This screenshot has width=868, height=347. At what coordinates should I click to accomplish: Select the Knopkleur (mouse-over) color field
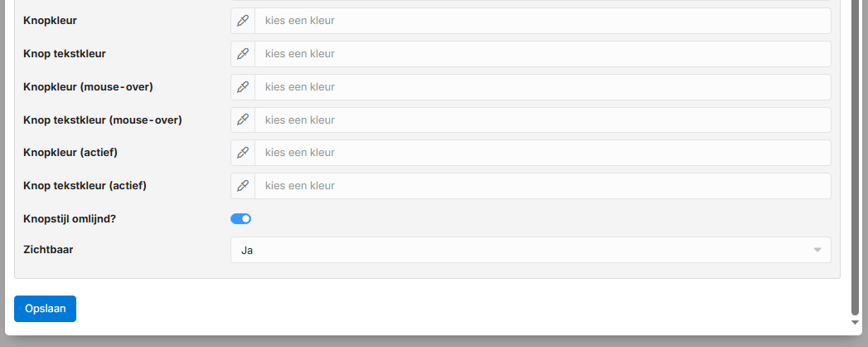pyautogui.click(x=542, y=87)
